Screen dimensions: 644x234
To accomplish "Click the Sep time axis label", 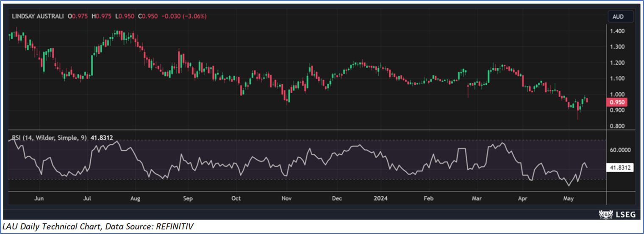I will pyautogui.click(x=188, y=198).
